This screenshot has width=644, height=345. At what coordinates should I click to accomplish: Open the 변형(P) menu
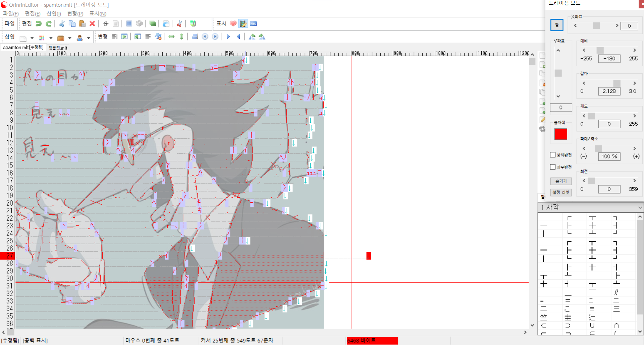pyautogui.click(x=75, y=14)
